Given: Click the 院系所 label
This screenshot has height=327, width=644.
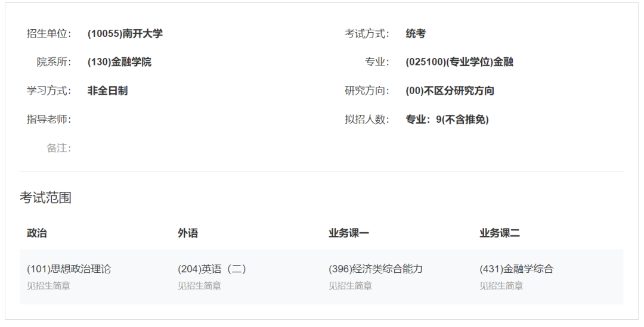Looking at the screenshot, I should pyautogui.click(x=54, y=62).
